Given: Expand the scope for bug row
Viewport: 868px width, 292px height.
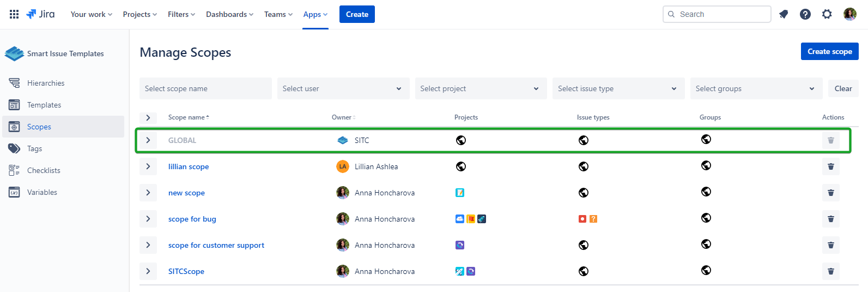Looking at the screenshot, I should click(148, 219).
